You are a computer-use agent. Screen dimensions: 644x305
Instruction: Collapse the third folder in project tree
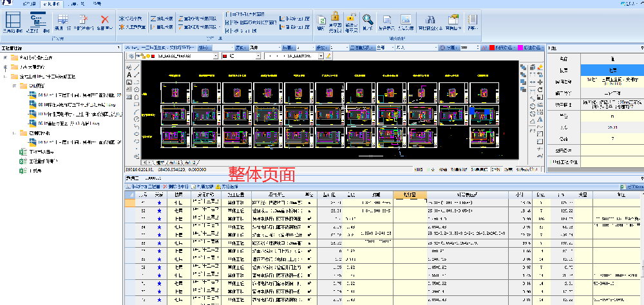5,77
